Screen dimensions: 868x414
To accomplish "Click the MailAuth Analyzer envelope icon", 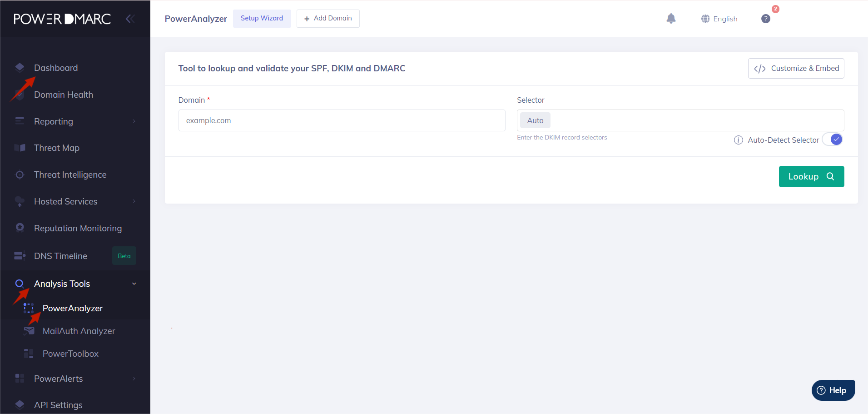I will point(28,330).
